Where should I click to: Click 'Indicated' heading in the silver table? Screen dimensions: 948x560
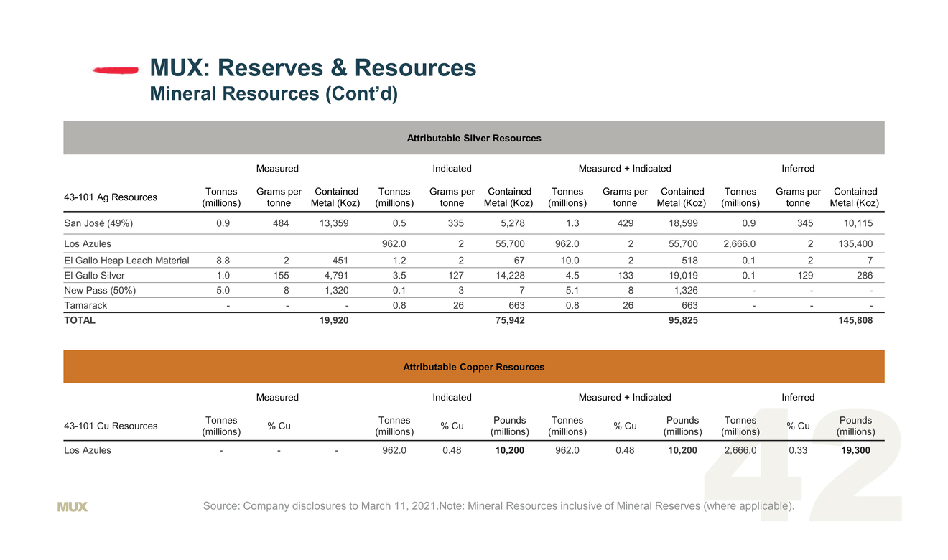pos(452,169)
